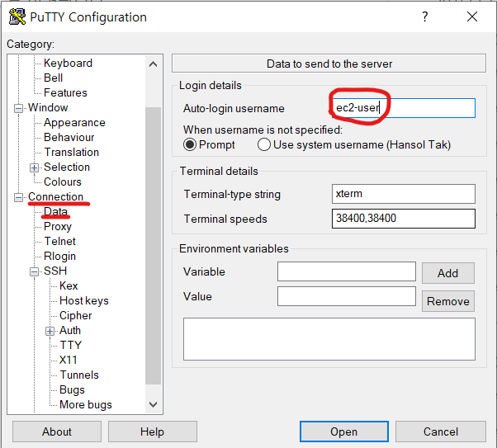The height and width of the screenshot is (448, 497).
Task: Open the Translation settings
Action: tap(71, 153)
